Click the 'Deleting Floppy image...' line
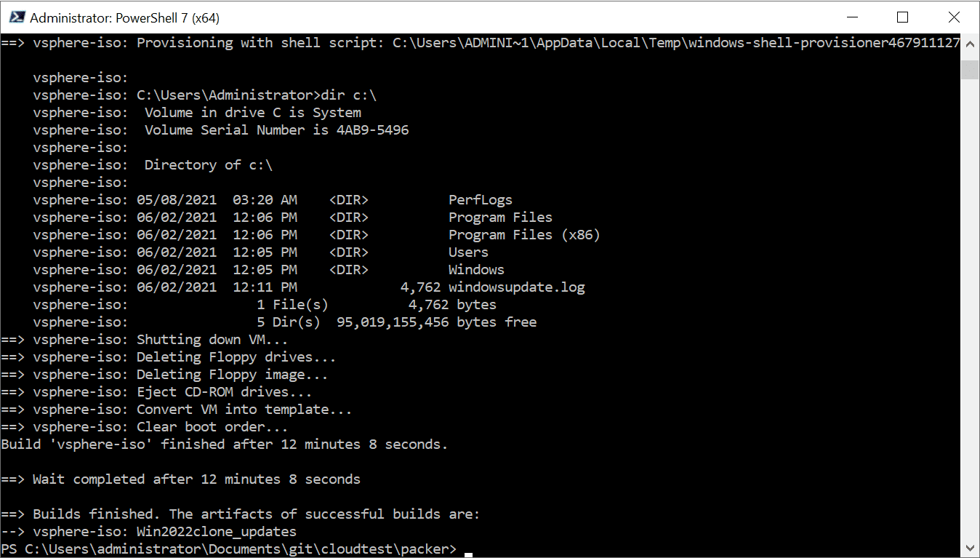 click(233, 375)
